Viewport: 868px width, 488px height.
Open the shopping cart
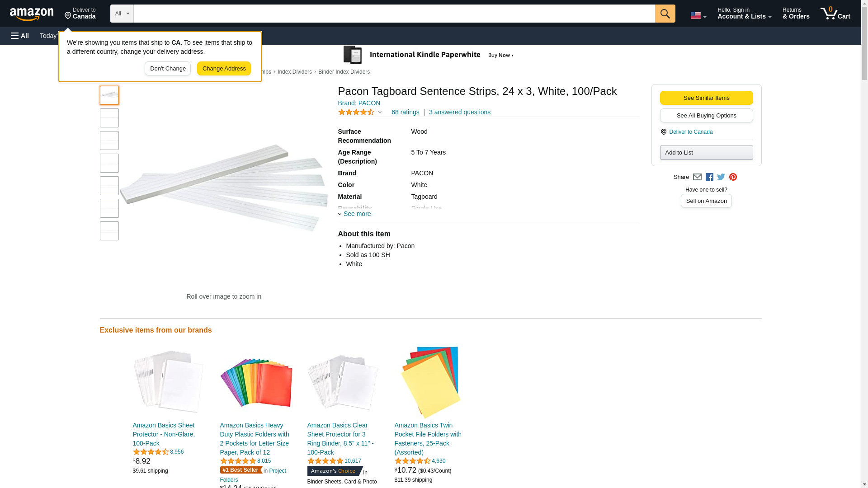click(835, 14)
